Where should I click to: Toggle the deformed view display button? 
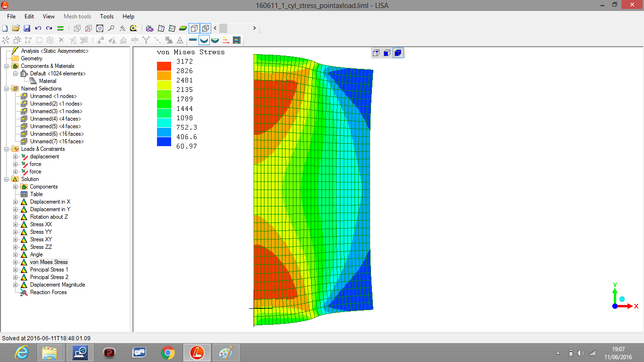204,41
